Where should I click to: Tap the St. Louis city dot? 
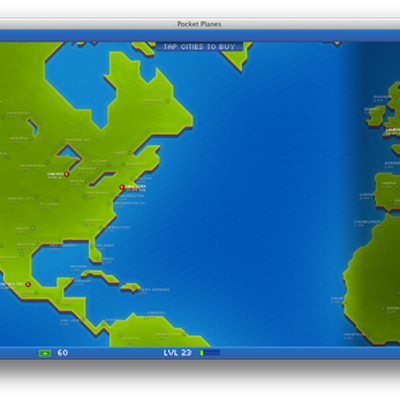56,200
